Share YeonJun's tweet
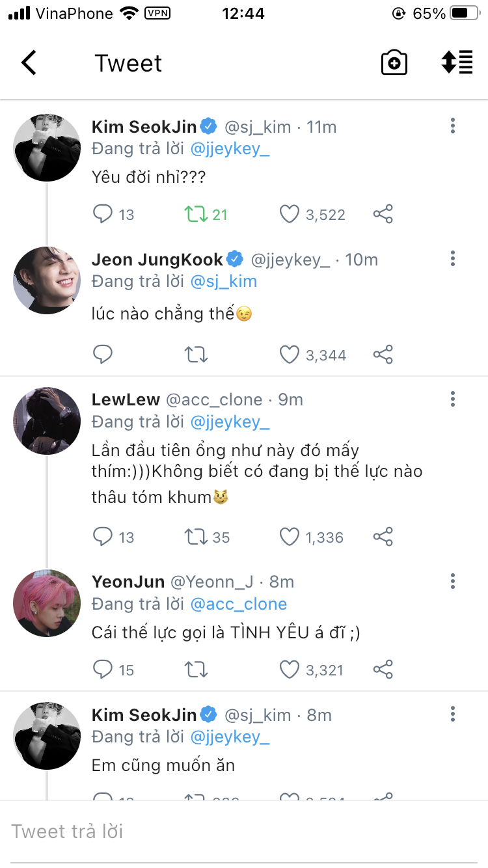The image size is (488, 868). point(383,670)
